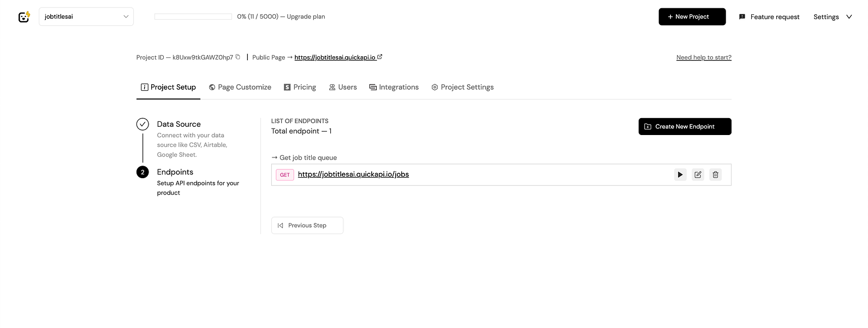
Task: Open the jobtitlesai project dropdown
Action: (86, 16)
